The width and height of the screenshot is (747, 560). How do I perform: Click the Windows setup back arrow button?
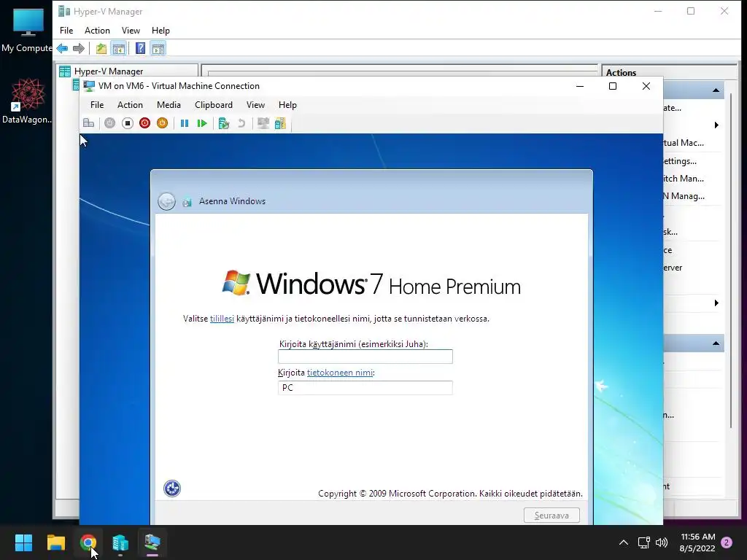click(167, 201)
